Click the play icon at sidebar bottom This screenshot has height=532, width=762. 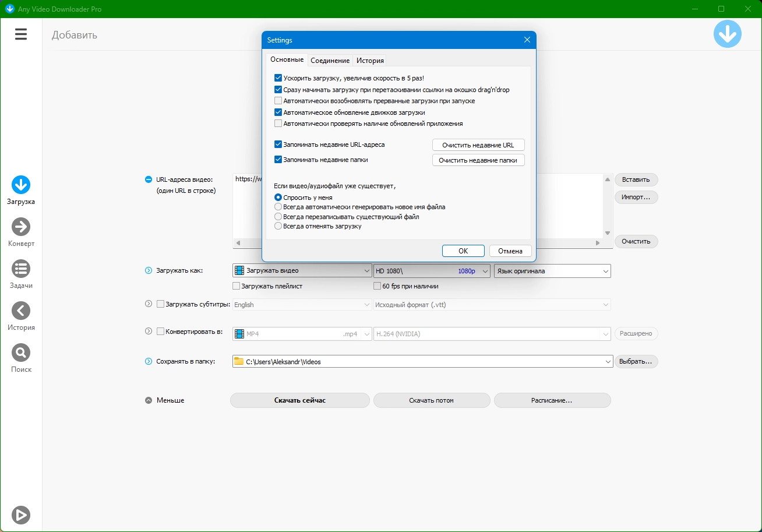[21, 515]
